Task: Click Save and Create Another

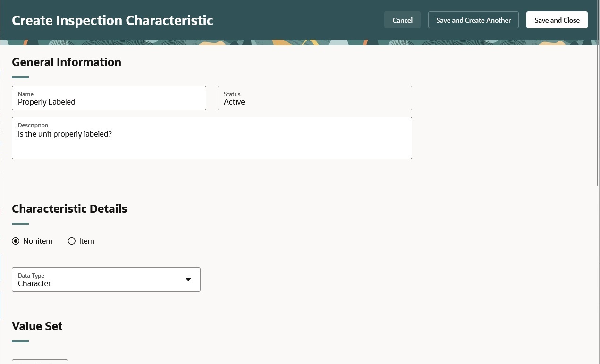Action: pos(473,20)
